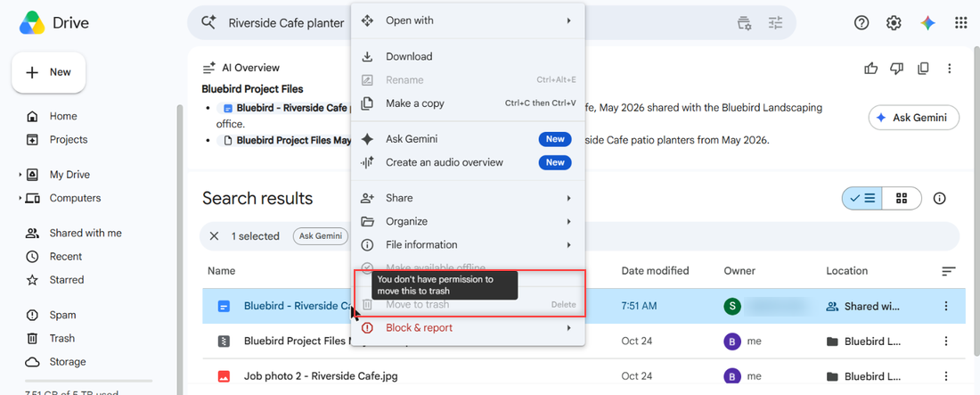980x395 pixels.
Task: Click the Name column header
Action: coord(221,271)
